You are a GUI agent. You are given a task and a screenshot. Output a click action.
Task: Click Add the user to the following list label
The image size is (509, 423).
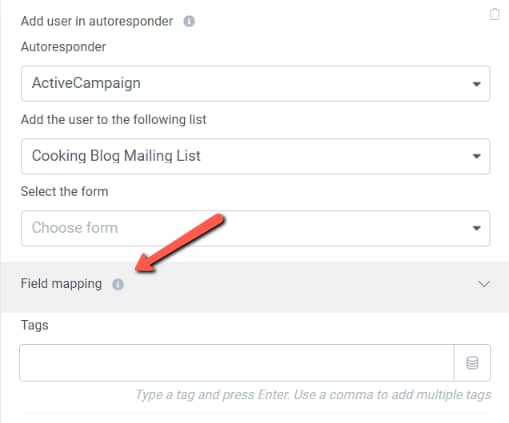114,119
